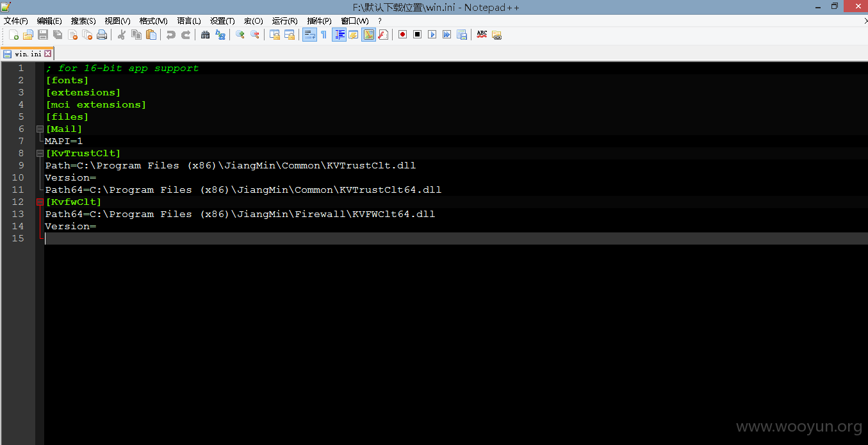868x445 pixels.
Task: Create a new document from toolbar
Action: tap(13, 35)
